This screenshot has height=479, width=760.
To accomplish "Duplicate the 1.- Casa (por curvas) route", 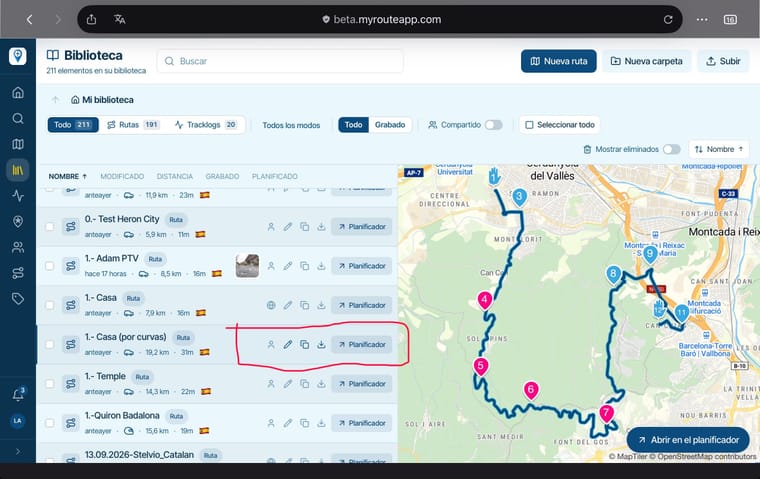I will 304,345.
